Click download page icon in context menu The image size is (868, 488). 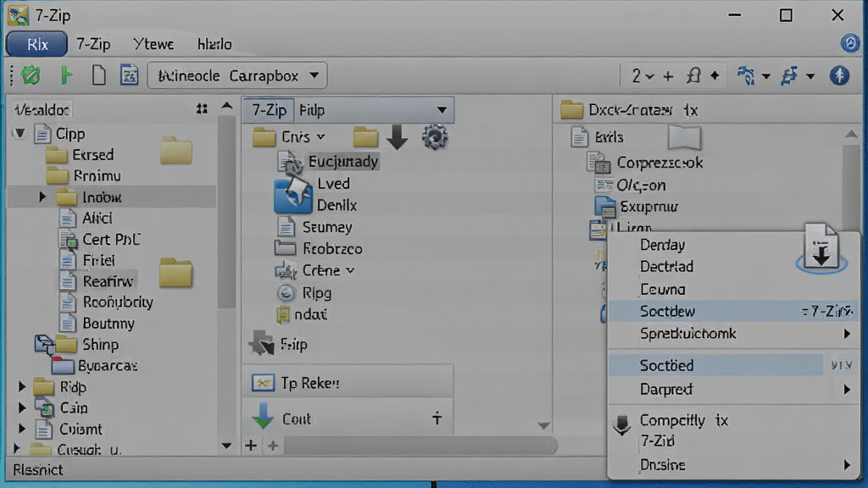pyautogui.click(x=821, y=247)
